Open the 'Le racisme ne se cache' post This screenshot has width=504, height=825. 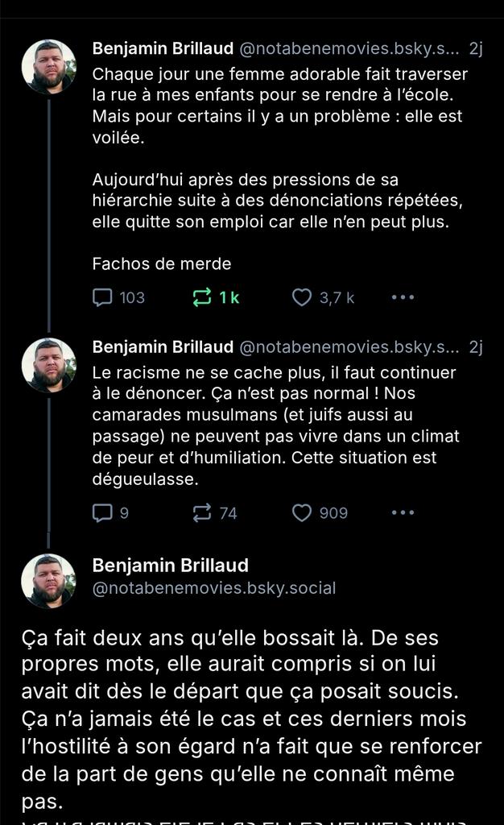pos(276,425)
